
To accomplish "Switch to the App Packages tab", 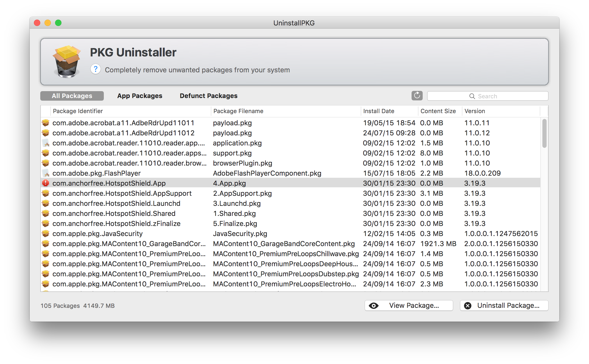I will pos(140,96).
